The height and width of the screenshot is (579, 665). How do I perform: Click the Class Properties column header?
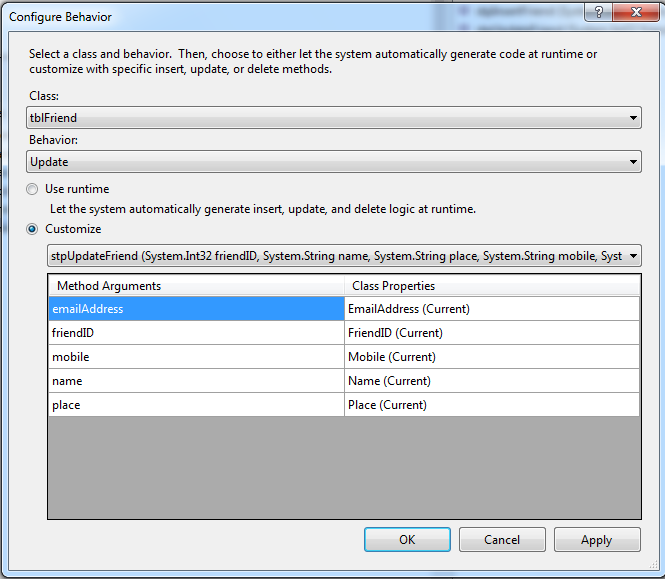click(x=492, y=285)
